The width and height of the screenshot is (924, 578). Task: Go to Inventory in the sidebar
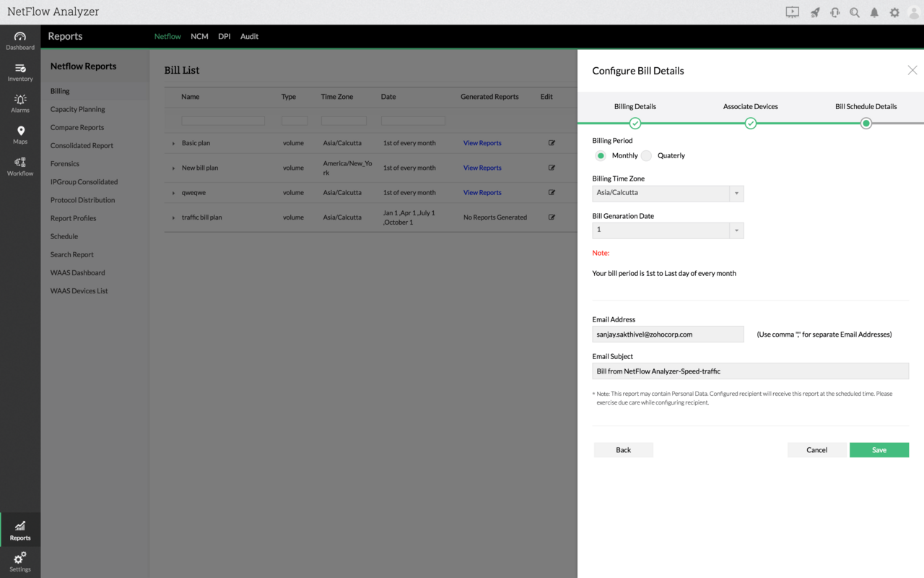tap(20, 72)
